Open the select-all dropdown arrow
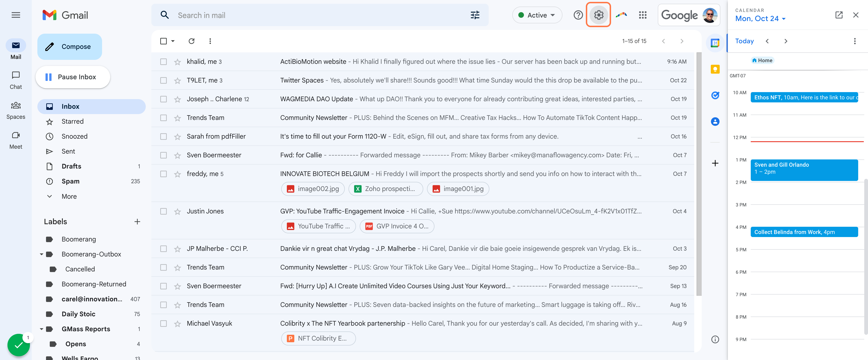868x360 pixels. coord(173,41)
